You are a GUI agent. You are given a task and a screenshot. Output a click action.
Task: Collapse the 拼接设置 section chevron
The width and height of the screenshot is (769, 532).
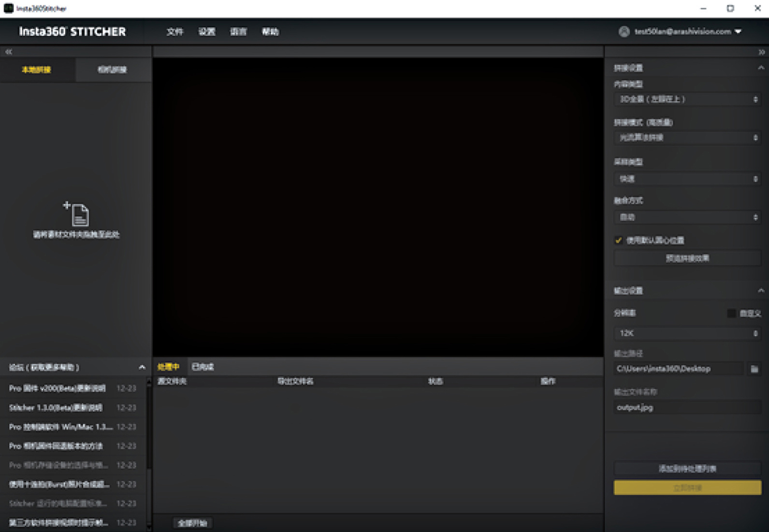click(761, 68)
